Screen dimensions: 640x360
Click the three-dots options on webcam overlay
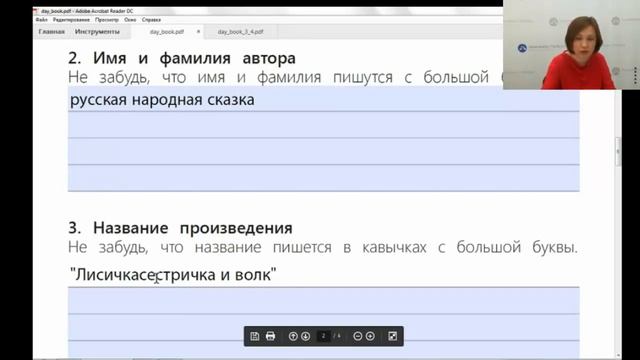[x=635, y=76]
